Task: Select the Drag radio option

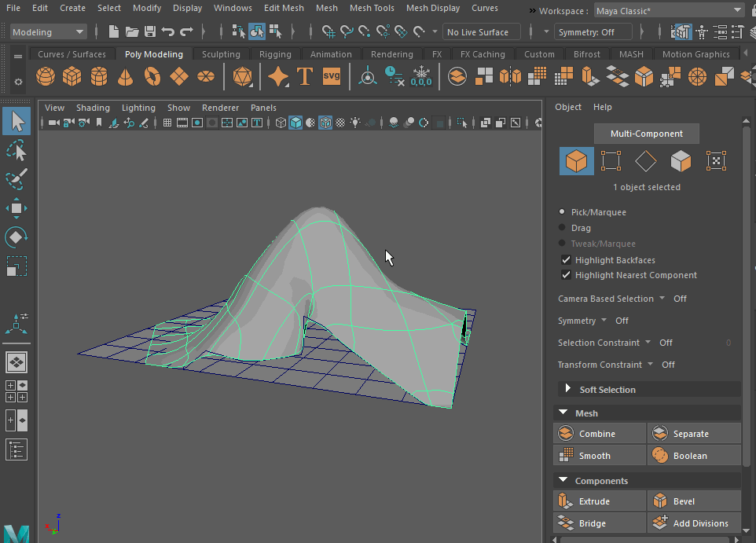Action: (x=562, y=228)
